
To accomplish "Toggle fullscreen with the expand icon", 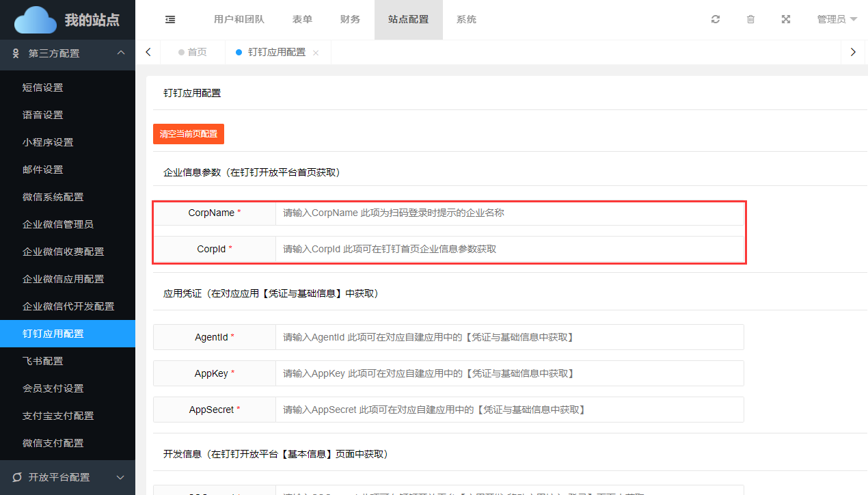I will [x=786, y=20].
